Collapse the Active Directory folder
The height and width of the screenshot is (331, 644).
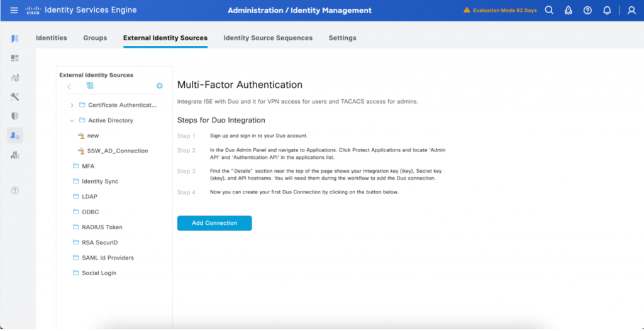72,121
